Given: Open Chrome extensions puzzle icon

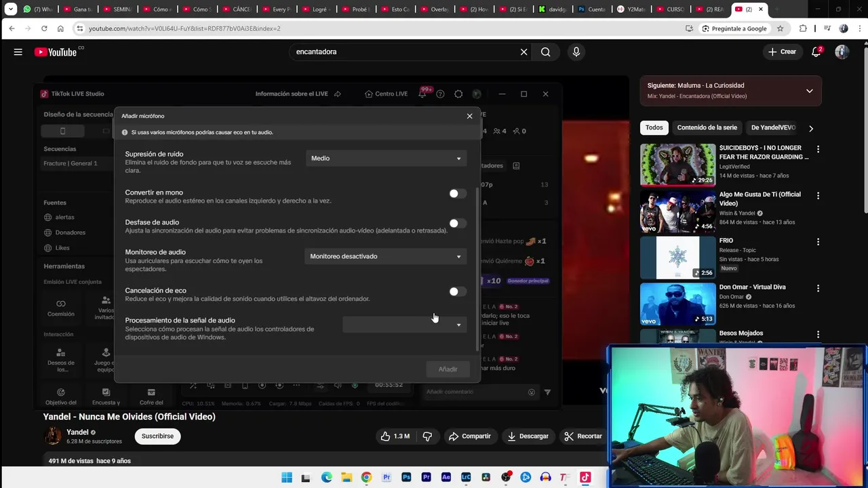Looking at the screenshot, I should 803,28.
